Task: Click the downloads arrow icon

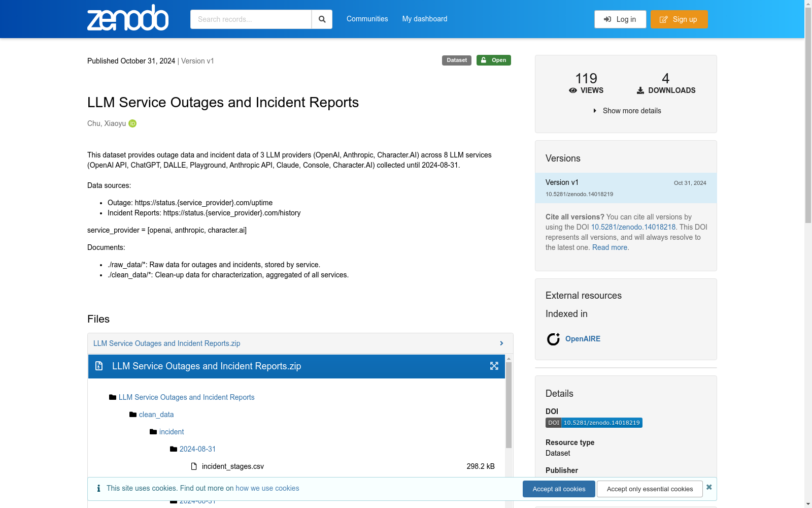Action: tap(640, 90)
